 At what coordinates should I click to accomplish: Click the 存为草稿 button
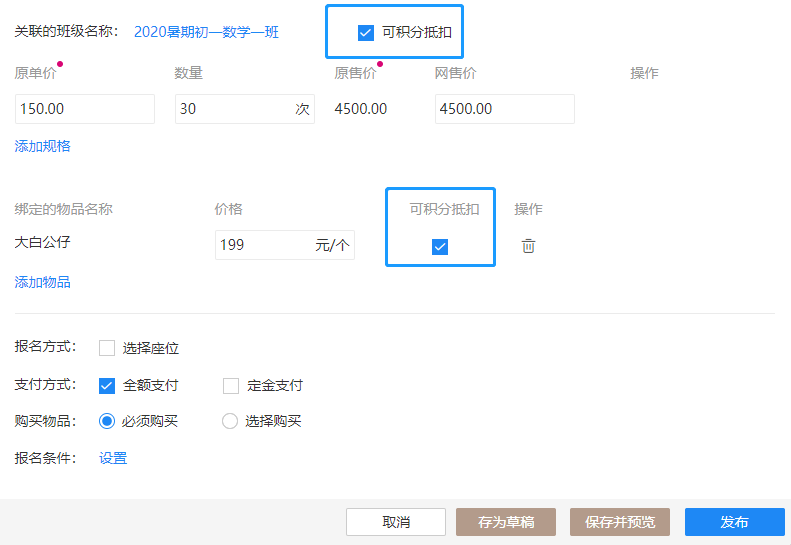(x=506, y=522)
